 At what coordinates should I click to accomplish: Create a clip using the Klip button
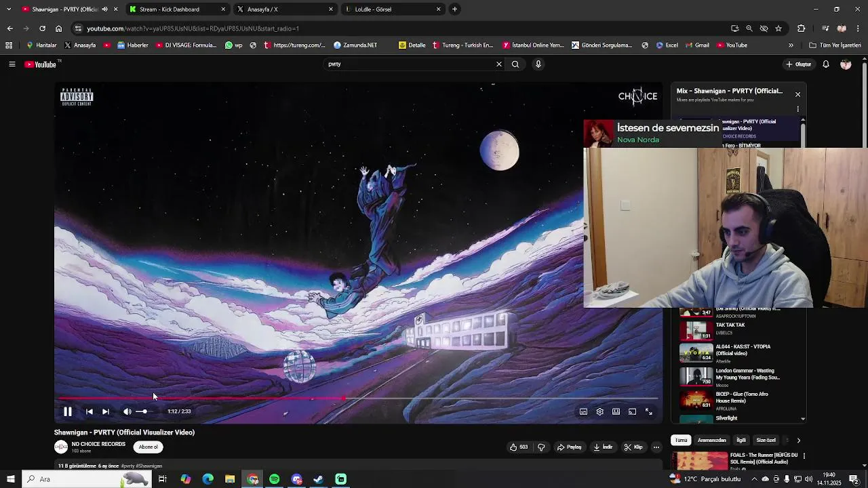633,447
